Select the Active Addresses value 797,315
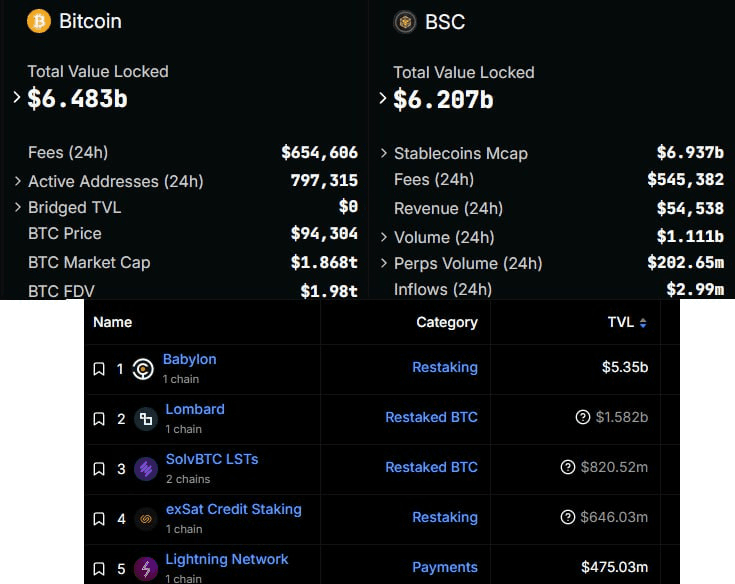Screen dimensions: 735x584 [x=324, y=180]
